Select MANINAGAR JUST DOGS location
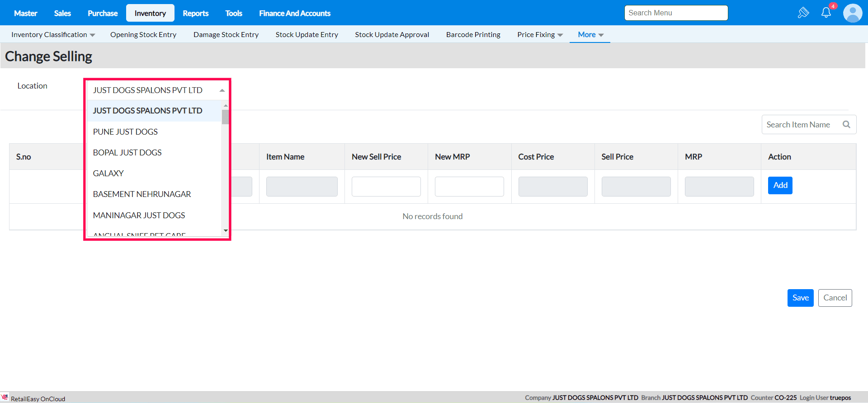Viewport: 868px width, 403px height. pyautogui.click(x=154, y=216)
